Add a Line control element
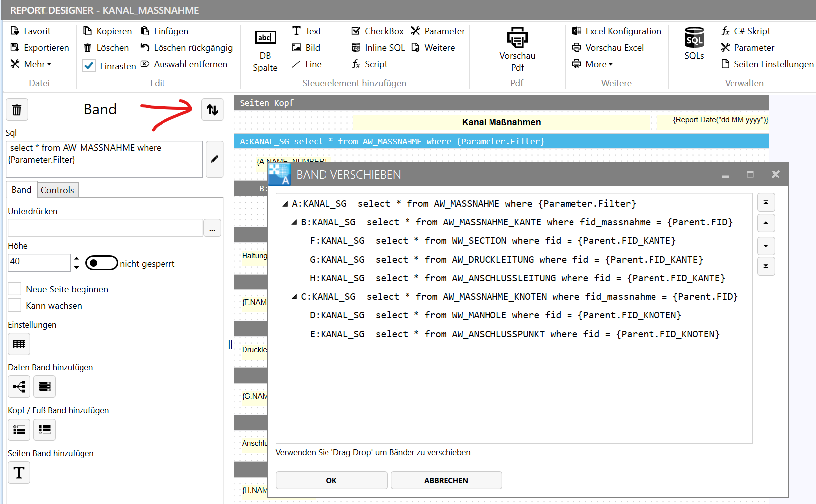The width and height of the screenshot is (816, 504). tap(307, 64)
